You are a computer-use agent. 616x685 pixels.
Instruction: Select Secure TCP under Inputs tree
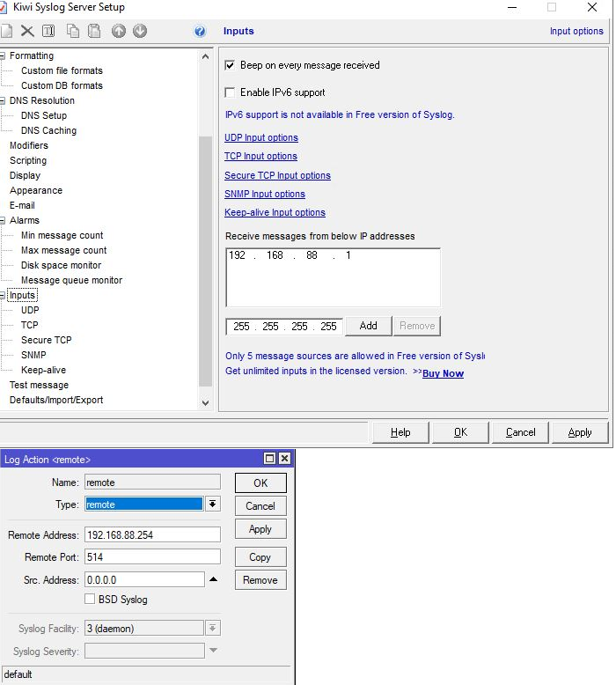(46, 340)
